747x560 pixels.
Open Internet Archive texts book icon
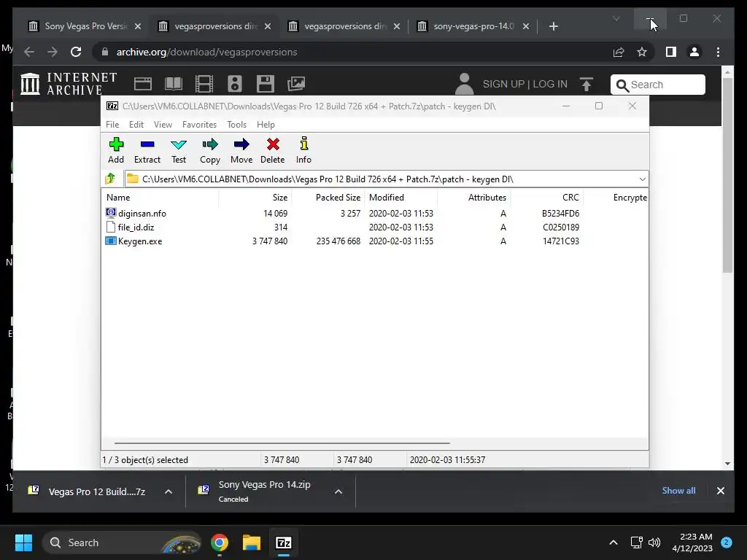[174, 84]
